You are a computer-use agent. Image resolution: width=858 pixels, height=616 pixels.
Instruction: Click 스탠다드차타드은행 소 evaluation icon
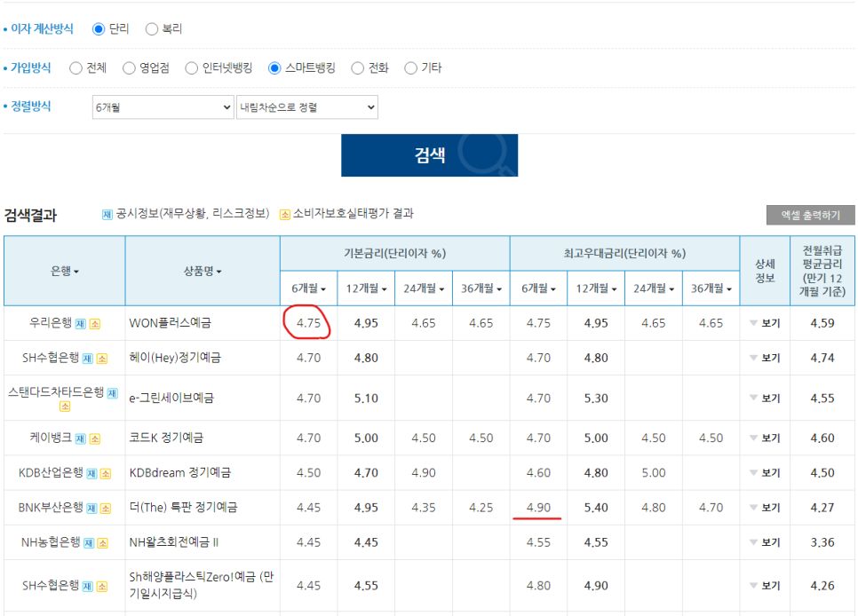(65, 407)
